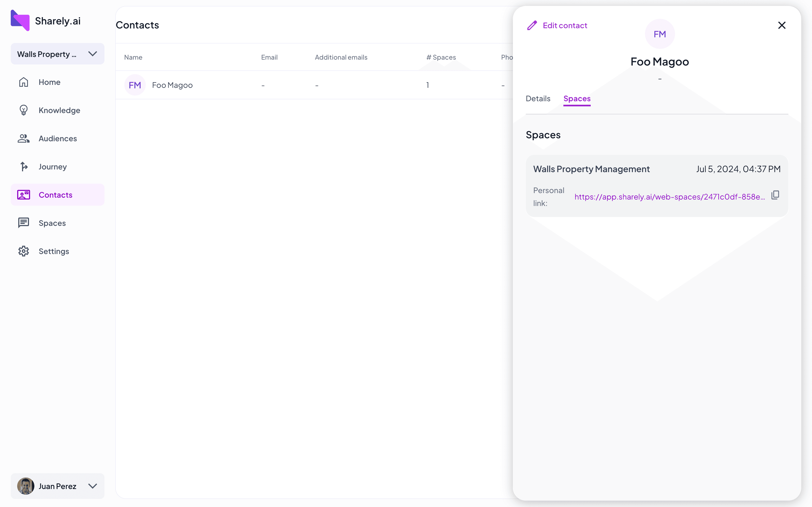Click the FM avatar in contacts table
This screenshot has width=812, height=507.
point(135,85)
